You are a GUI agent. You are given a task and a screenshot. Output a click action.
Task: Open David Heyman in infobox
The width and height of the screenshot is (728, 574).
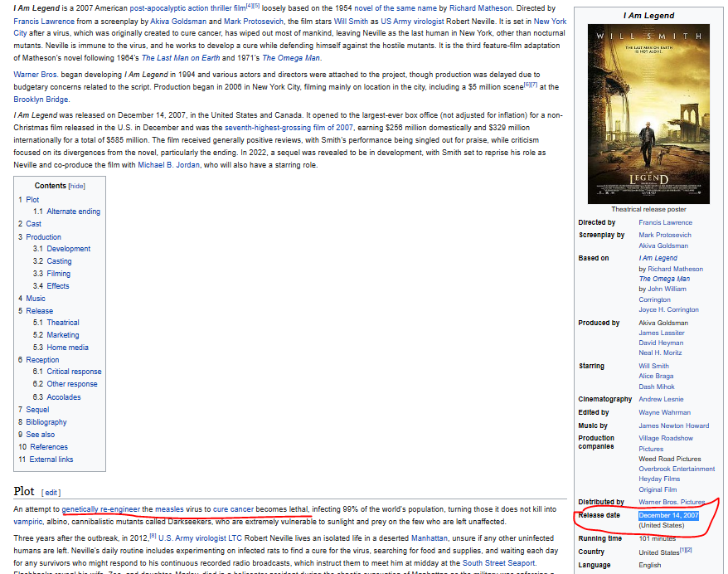(x=661, y=343)
